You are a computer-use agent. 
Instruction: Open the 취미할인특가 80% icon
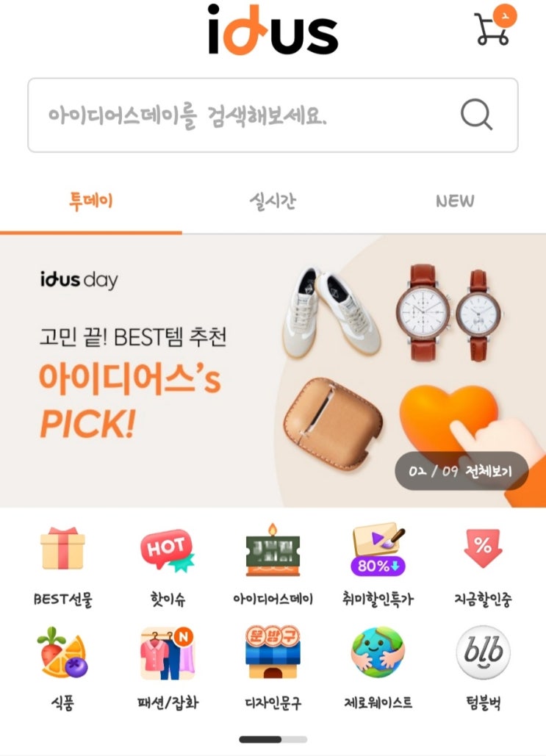pyautogui.click(x=378, y=549)
